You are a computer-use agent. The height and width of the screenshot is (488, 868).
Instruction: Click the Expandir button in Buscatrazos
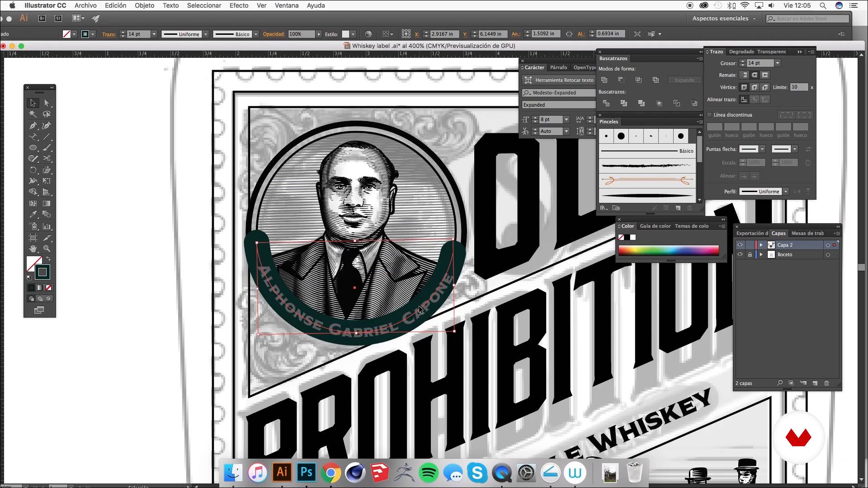pos(684,80)
